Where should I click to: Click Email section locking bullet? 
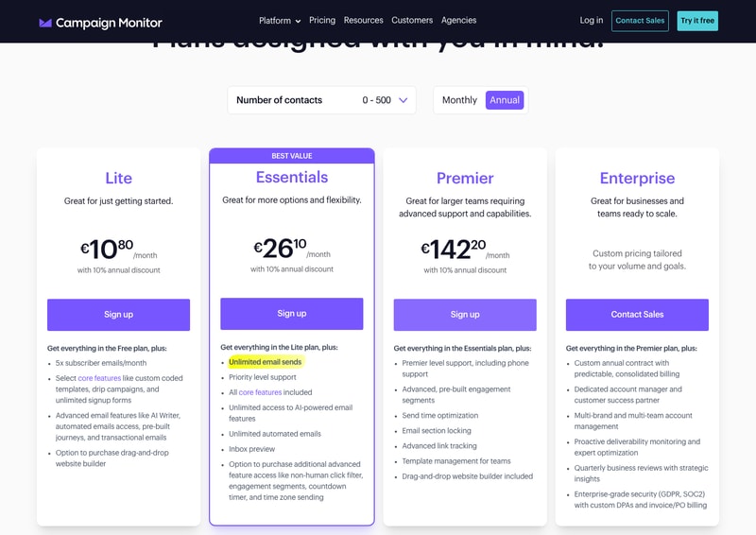pyautogui.click(x=437, y=431)
